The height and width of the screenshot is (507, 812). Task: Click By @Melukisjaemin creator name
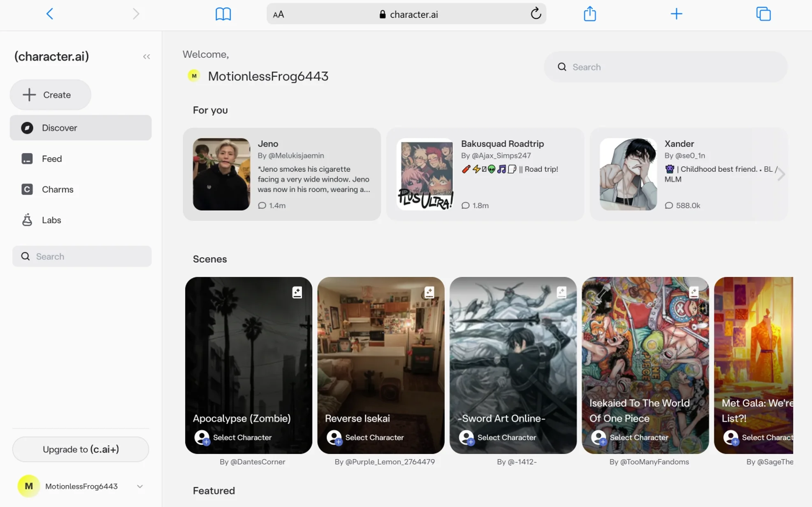[x=291, y=156]
